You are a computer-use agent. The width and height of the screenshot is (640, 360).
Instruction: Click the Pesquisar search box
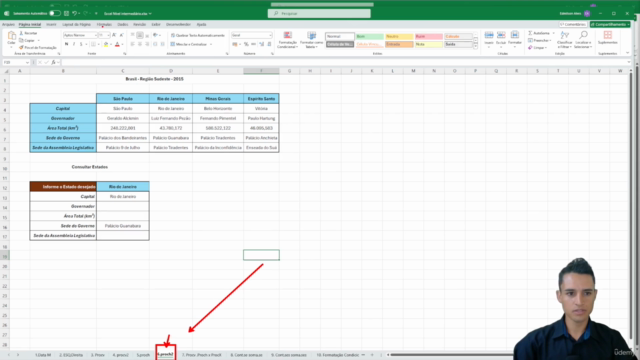tap(319, 13)
